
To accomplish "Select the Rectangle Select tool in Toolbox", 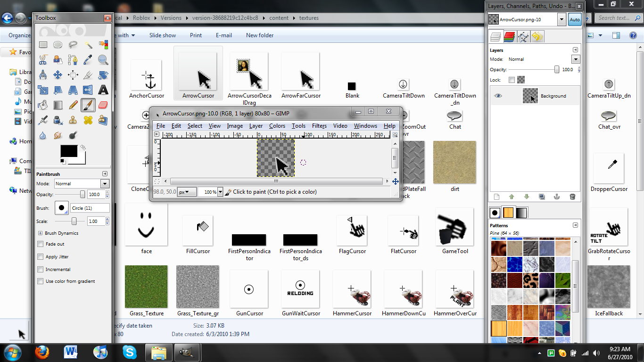I will (43, 44).
